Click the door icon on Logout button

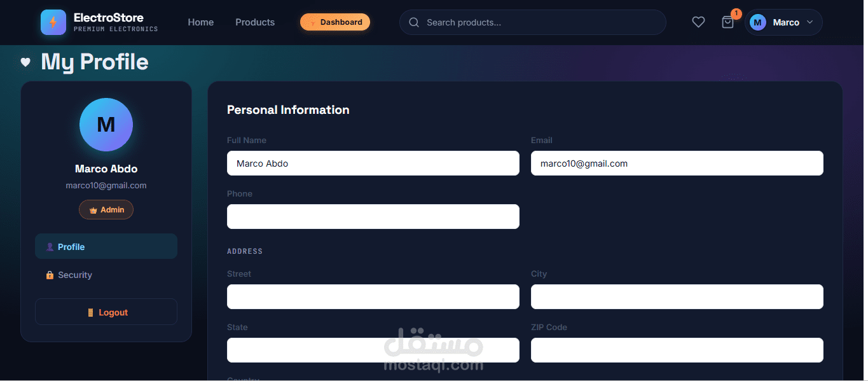(90, 312)
